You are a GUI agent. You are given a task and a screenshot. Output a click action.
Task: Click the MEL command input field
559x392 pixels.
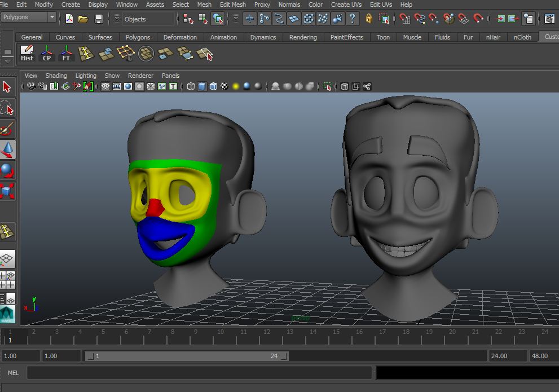(199, 372)
